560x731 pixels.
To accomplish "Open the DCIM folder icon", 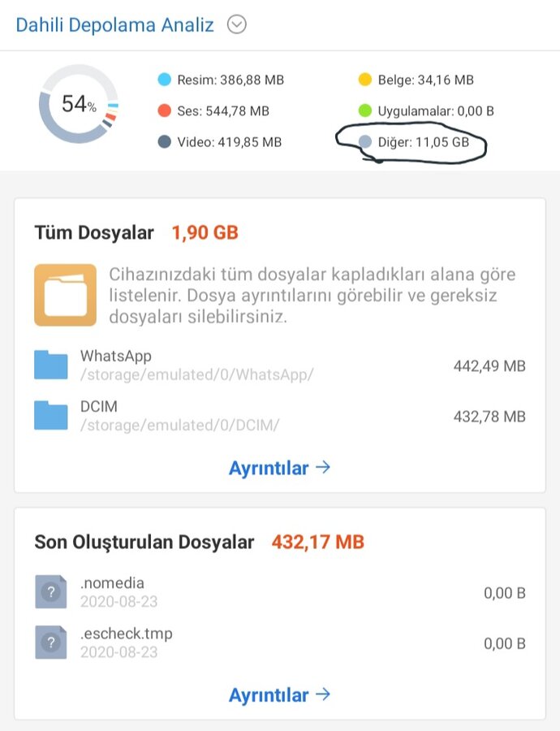I will coord(51,415).
